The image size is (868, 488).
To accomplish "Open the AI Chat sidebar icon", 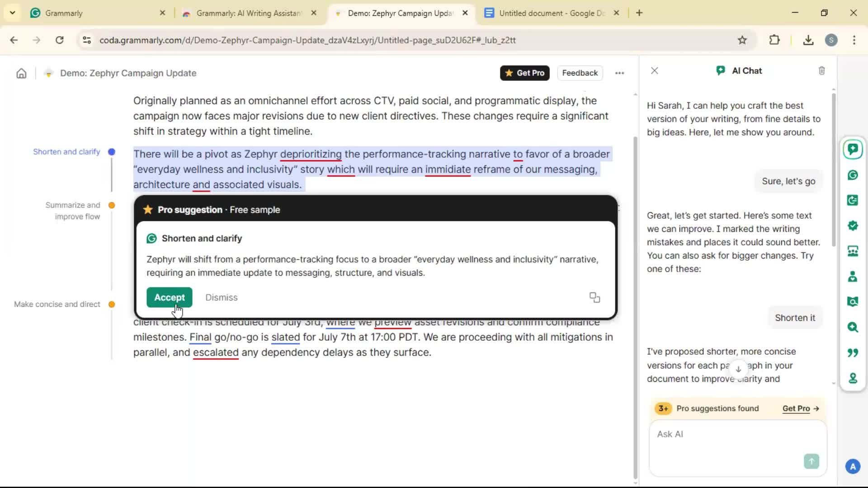I will (x=853, y=149).
